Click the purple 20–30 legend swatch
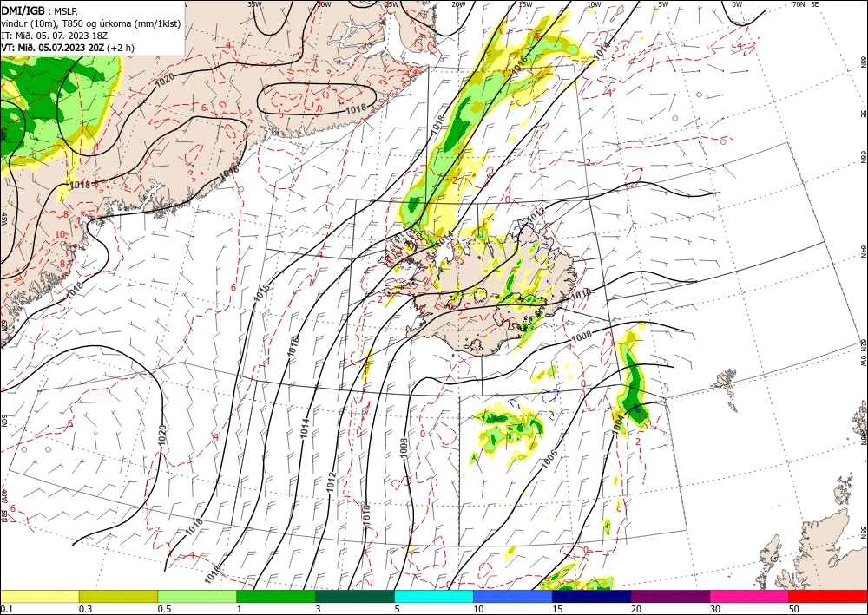The width and height of the screenshot is (868, 615). pyautogui.click(x=670, y=596)
